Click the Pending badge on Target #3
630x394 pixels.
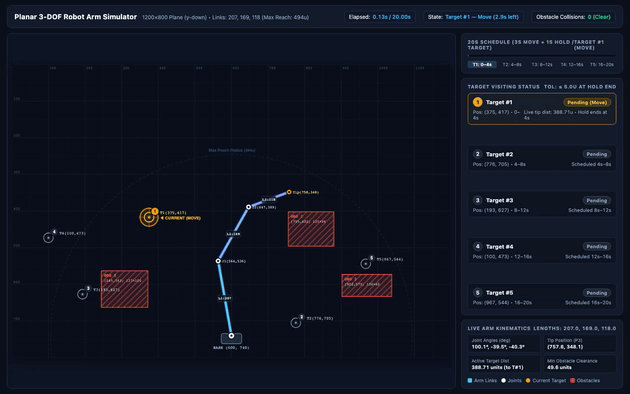(597, 200)
